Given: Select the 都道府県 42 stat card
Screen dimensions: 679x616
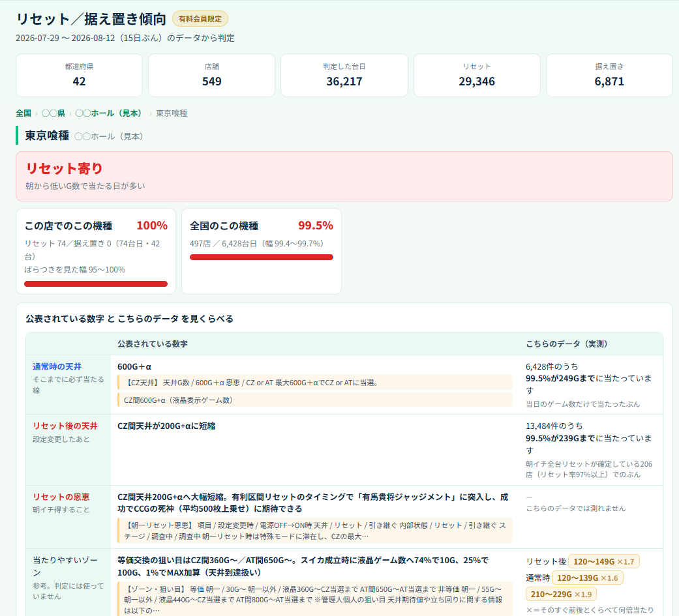Looking at the screenshot, I should (79, 76).
